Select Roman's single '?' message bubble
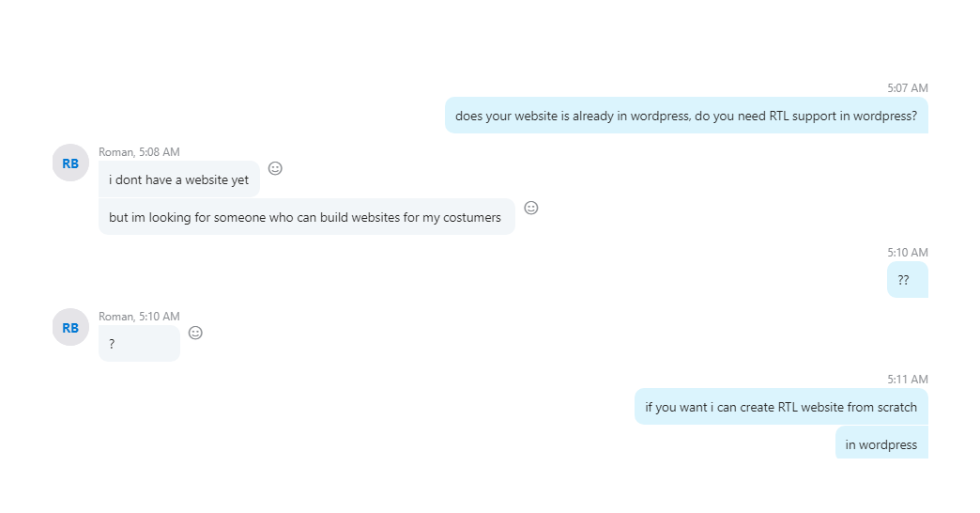Screen dimensions: 980x513 pos(139,344)
